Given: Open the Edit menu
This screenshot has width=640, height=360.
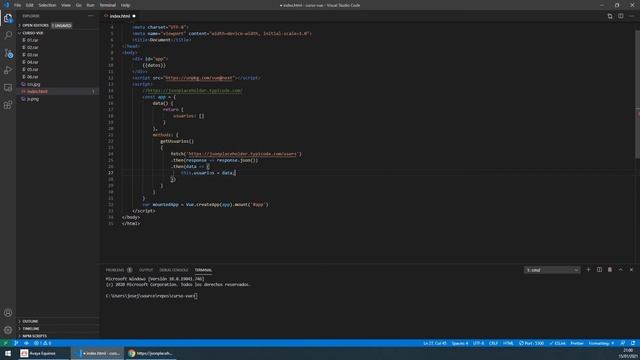Looking at the screenshot, I should pos(30,5).
